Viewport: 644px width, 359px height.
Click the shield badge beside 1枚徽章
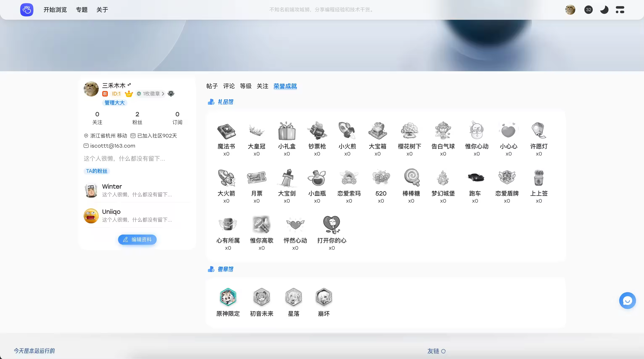click(x=171, y=94)
